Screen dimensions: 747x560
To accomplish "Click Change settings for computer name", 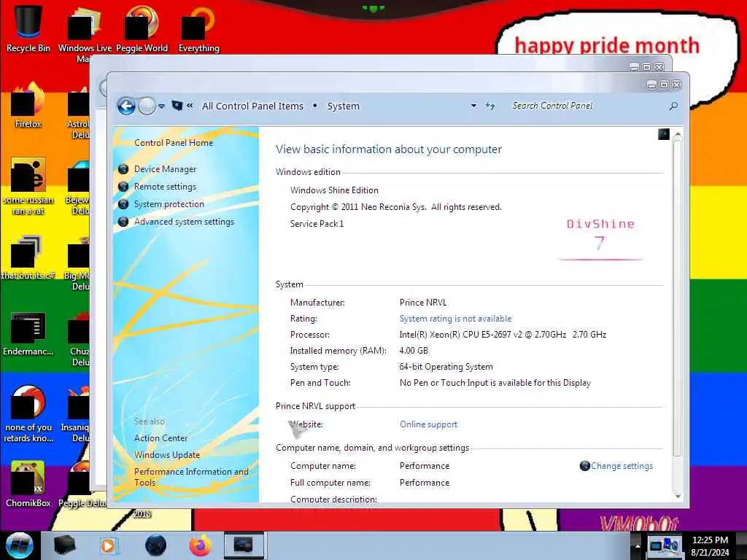I will pos(622,466).
